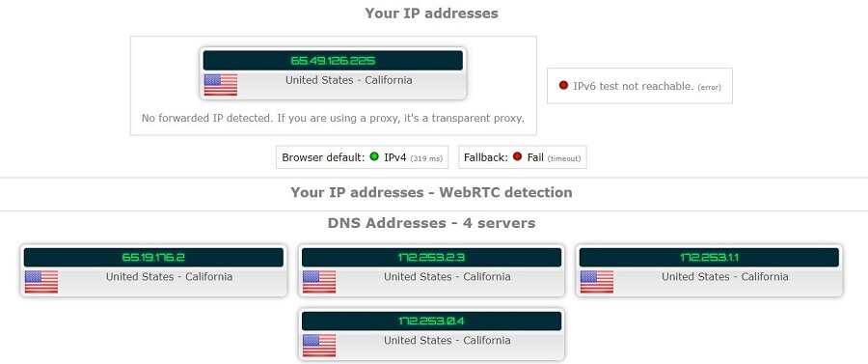Open DNS server address 172.253.1.1
868x364 pixels.
pos(709,257)
